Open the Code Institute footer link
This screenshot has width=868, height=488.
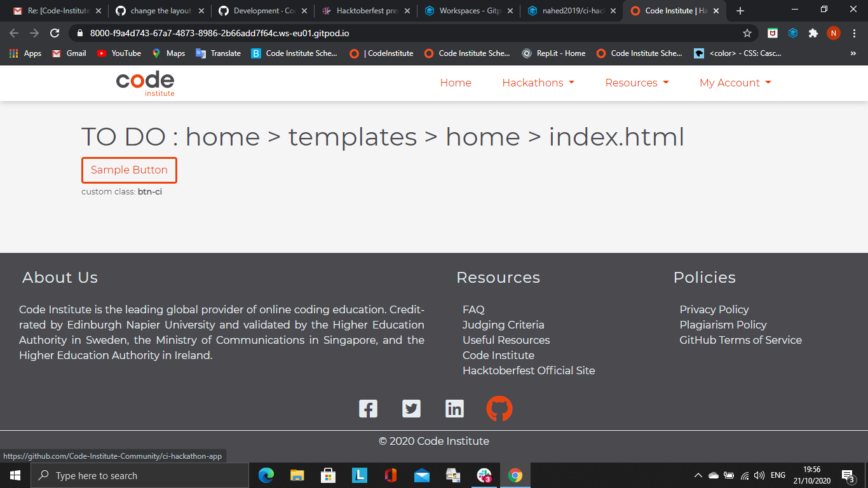[x=498, y=355]
